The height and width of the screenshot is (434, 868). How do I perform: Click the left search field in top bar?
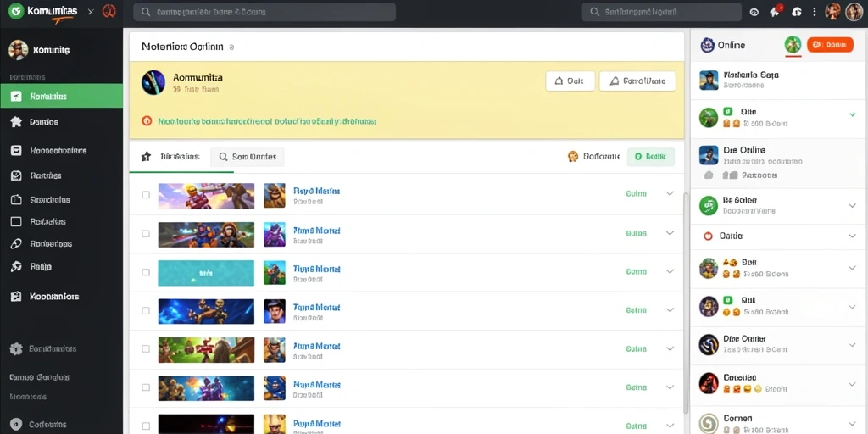264,12
